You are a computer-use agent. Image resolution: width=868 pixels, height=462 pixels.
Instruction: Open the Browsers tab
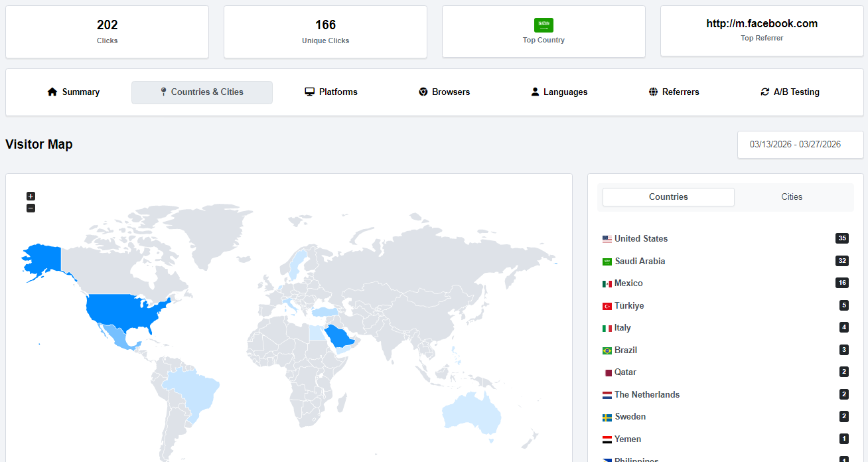[444, 92]
